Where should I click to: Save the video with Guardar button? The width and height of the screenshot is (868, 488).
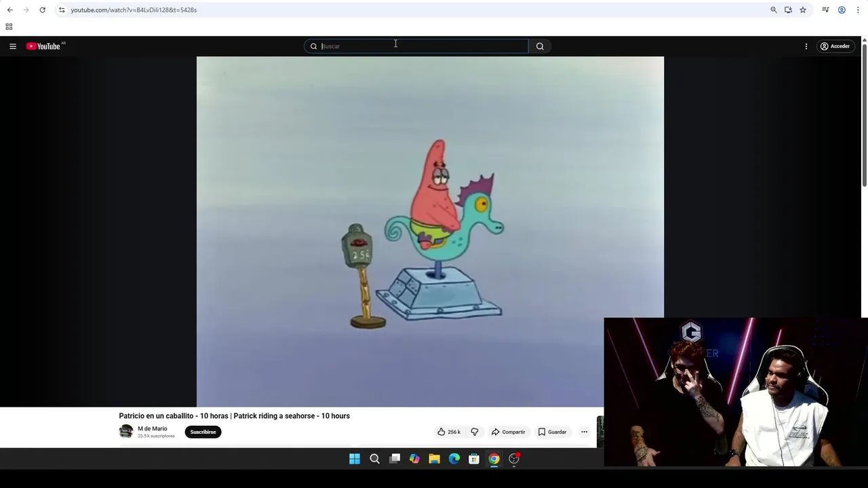(552, 432)
